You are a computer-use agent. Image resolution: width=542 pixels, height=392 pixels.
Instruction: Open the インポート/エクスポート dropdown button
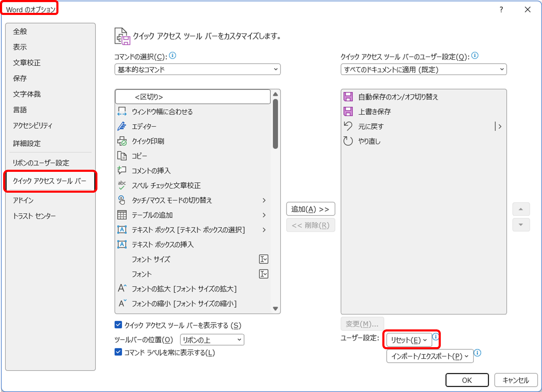[x=430, y=356]
